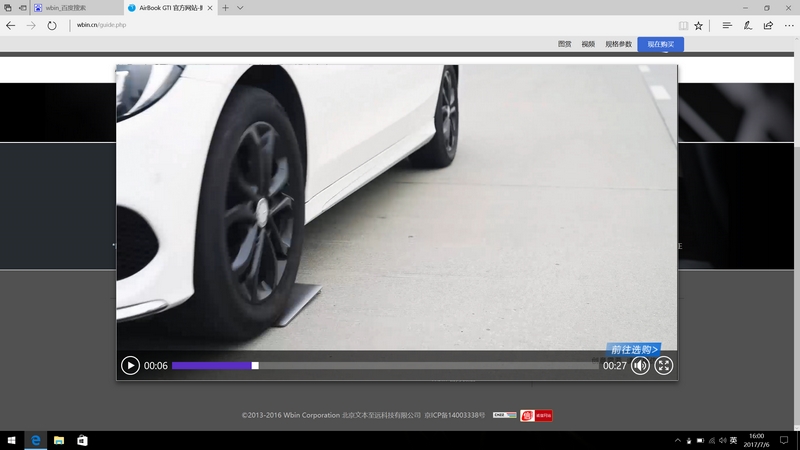Open the Windows Start menu
800x450 pixels.
(x=10, y=440)
